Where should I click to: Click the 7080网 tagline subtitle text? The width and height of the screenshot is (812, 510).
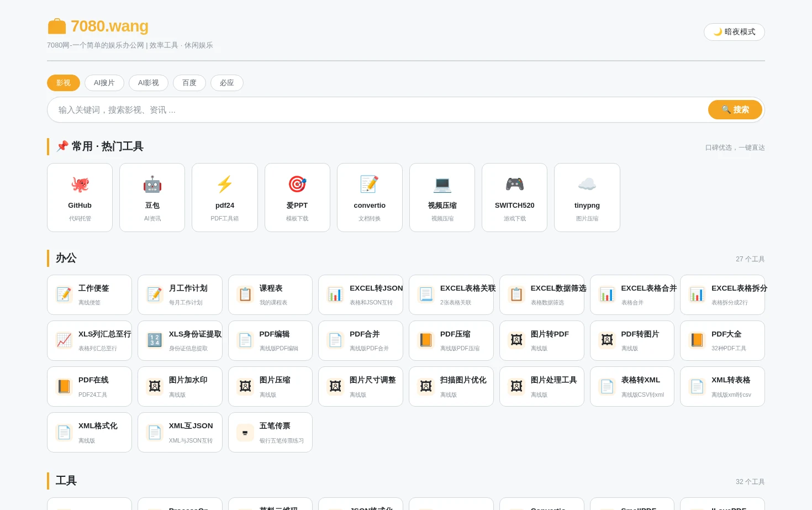click(x=130, y=45)
